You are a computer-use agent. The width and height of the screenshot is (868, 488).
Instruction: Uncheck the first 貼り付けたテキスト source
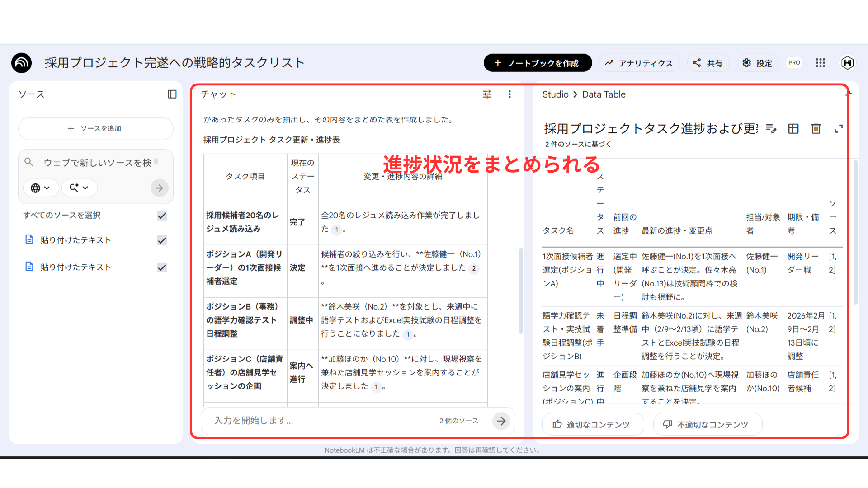[x=162, y=240]
